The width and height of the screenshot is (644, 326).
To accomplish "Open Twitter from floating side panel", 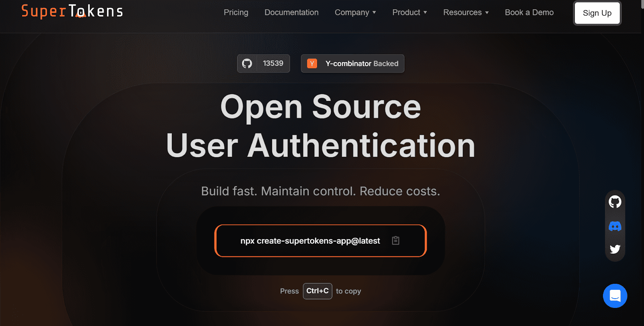I will click(x=615, y=249).
